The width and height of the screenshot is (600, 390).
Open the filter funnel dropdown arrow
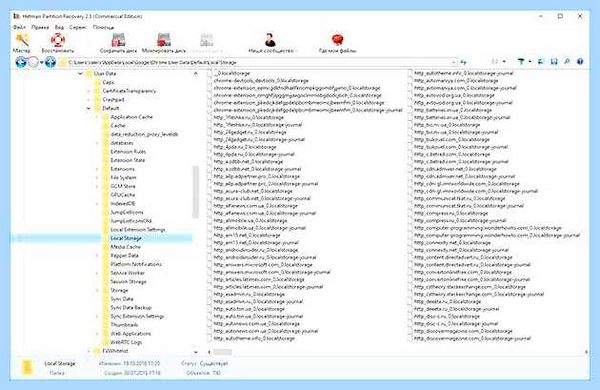click(x=530, y=62)
